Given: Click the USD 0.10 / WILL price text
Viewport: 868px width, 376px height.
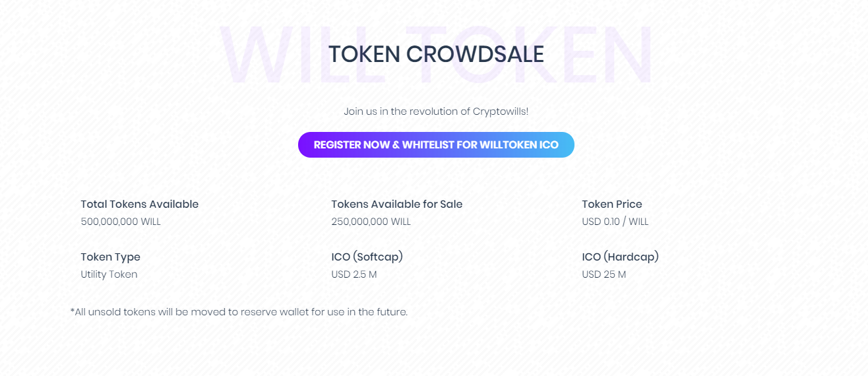Looking at the screenshot, I should [x=615, y=222].
